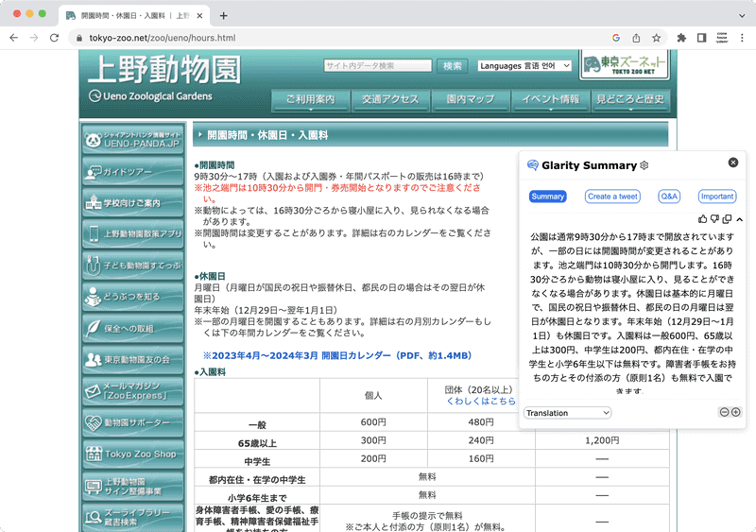Open the イベント情報 menu
The height and width of the screenshot is (532, 756).
tap(550, 100)
